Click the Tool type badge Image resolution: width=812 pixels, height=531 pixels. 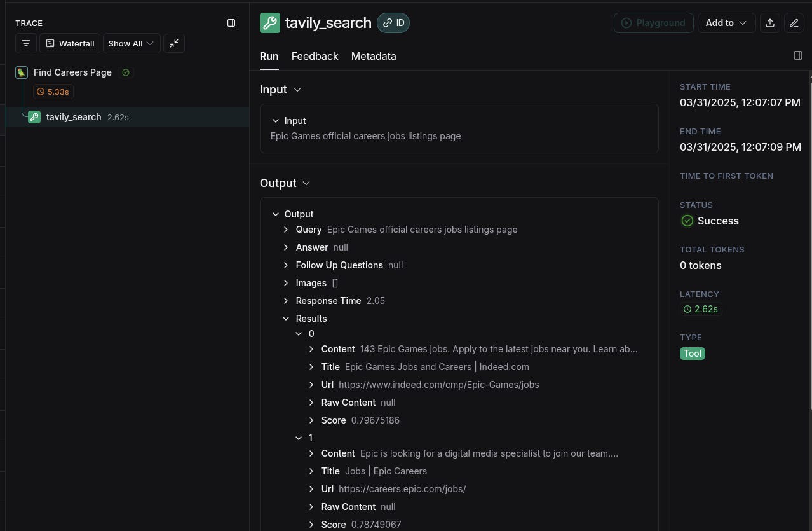coord(693,354)
